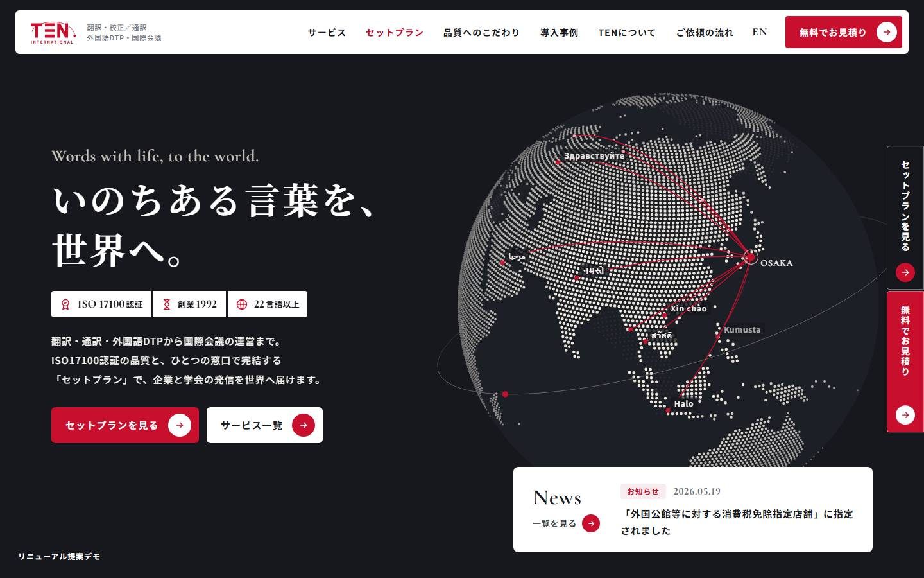Click the ribbon icon beside ISO 17100
This screenshot has width=924, height=578.
coord(65,304)
